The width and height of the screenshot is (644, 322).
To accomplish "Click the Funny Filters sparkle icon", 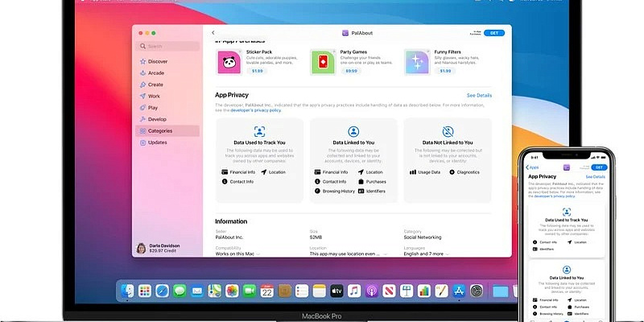I will [x=417, y=62].
